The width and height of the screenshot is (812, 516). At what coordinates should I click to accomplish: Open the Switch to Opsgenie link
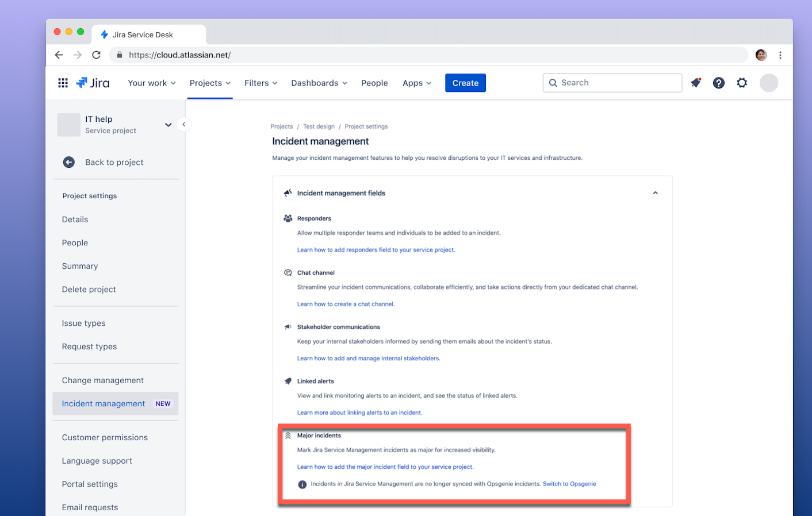(x=569, y=484)
